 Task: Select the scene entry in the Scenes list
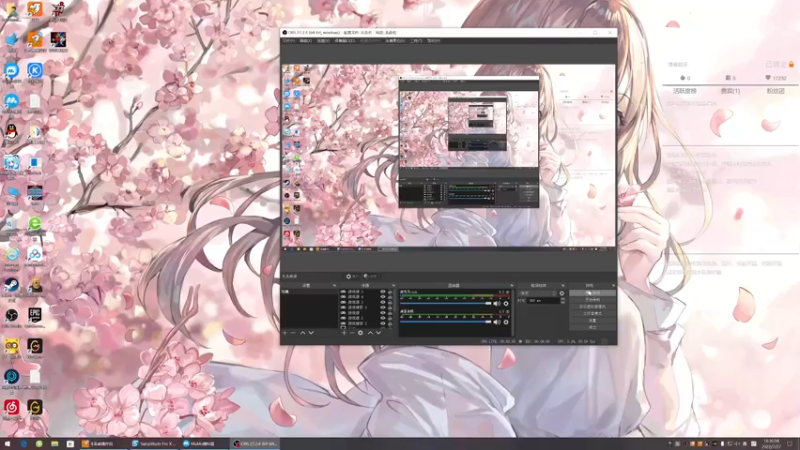pos(309,291)
